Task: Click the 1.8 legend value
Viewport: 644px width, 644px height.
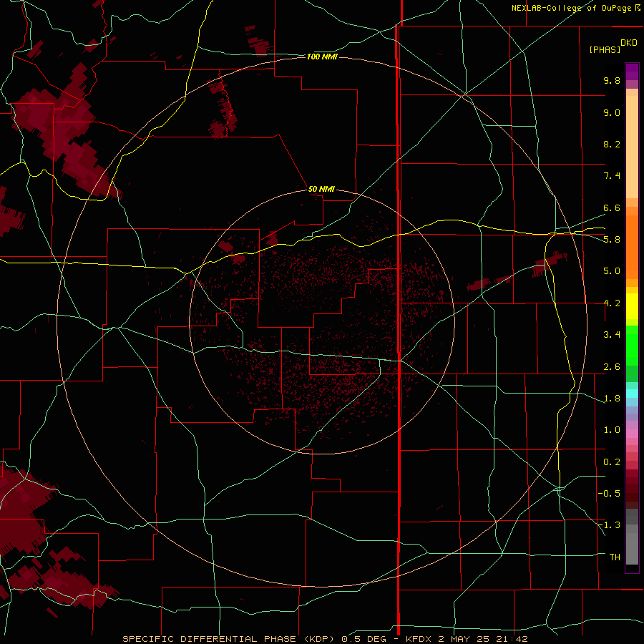Action: point(612,399)
